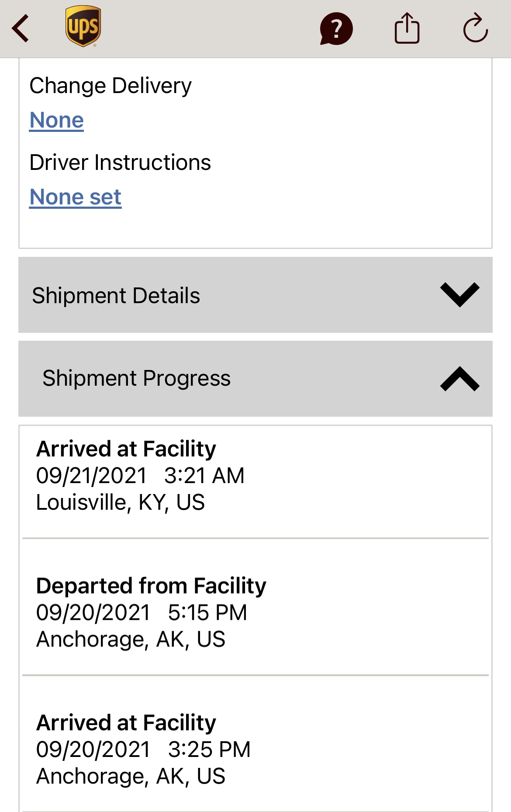Tap the Shipment Progress header label
Viewport: 511px width, 812px height.
(136, 378)
